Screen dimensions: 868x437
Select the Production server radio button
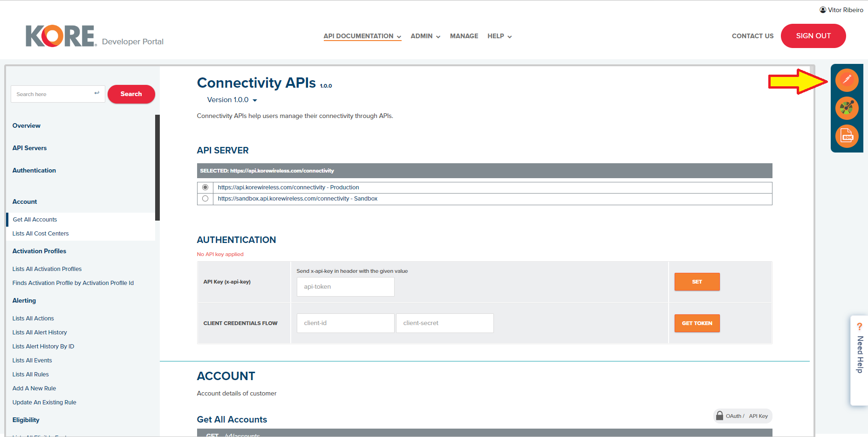coord(205,187)
